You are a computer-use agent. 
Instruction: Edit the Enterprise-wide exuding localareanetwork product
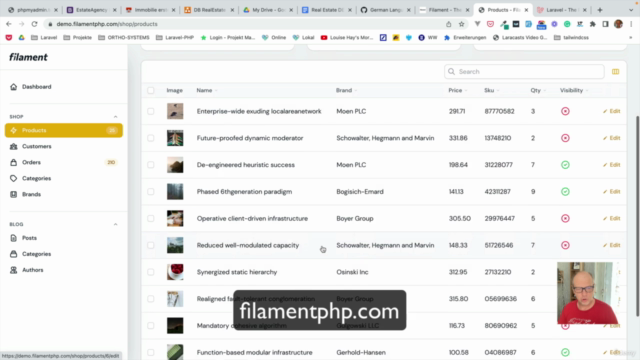[x=612, y=111]
